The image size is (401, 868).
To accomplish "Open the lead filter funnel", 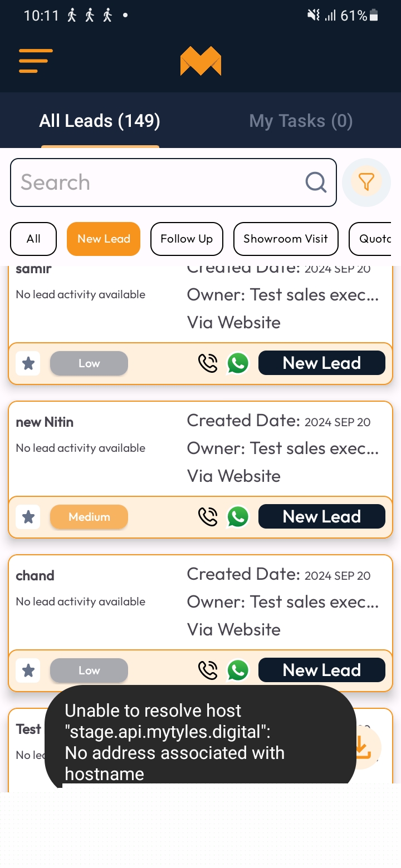I will (x=366, y=182).
